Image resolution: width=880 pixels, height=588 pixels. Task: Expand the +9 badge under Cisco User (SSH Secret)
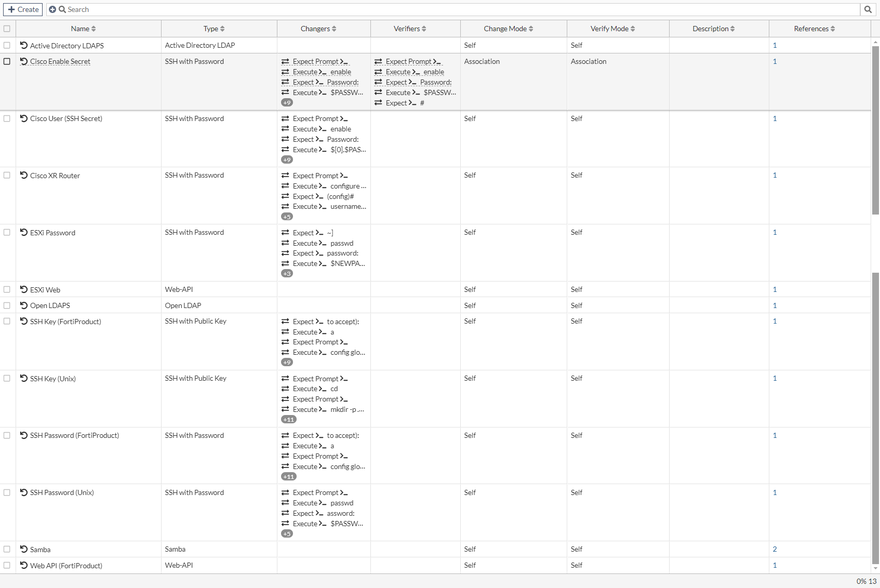(x=287, y=159)
